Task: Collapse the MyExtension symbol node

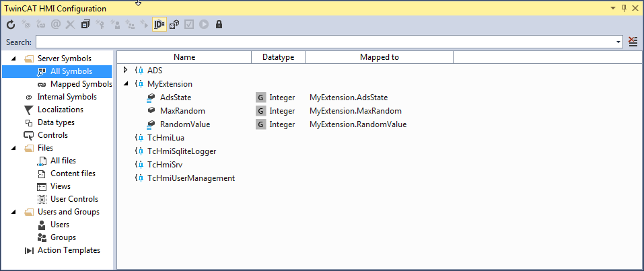Action: pyautogui.click(x=126, y=84)
